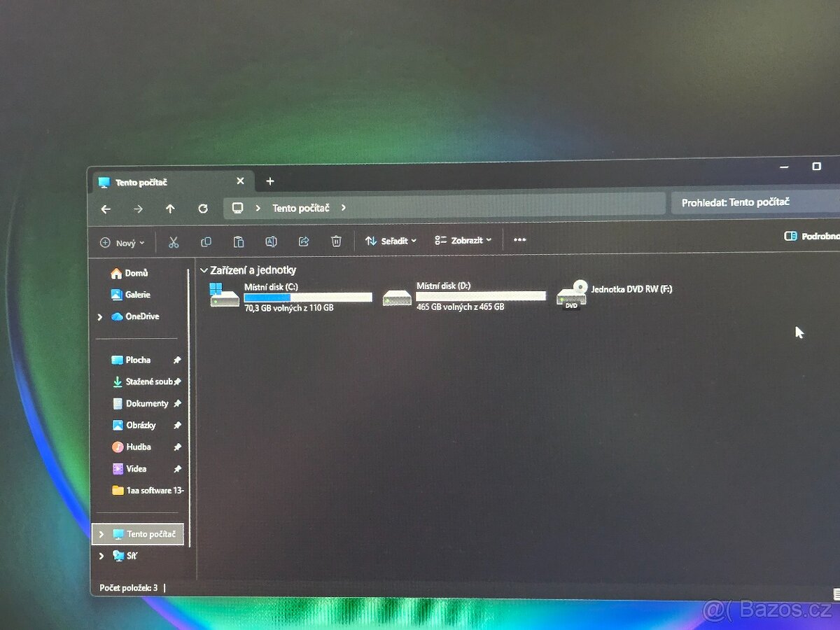Select the Rename icon in toolbar

pos(272,241)
